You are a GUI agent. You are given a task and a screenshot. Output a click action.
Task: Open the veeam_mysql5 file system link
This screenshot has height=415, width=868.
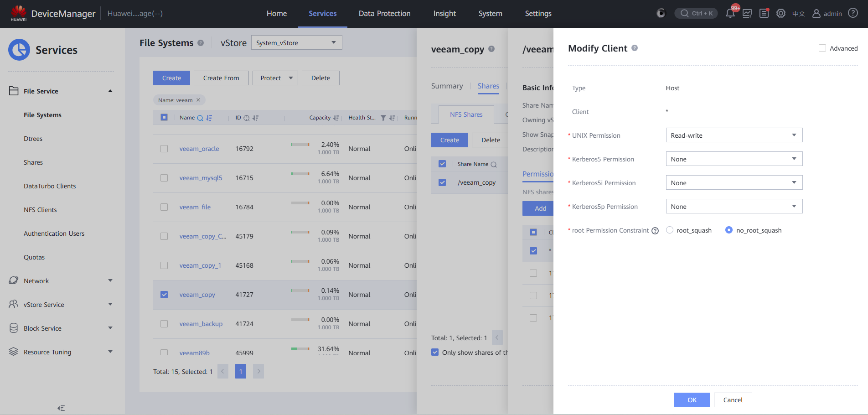click(201, 178)
